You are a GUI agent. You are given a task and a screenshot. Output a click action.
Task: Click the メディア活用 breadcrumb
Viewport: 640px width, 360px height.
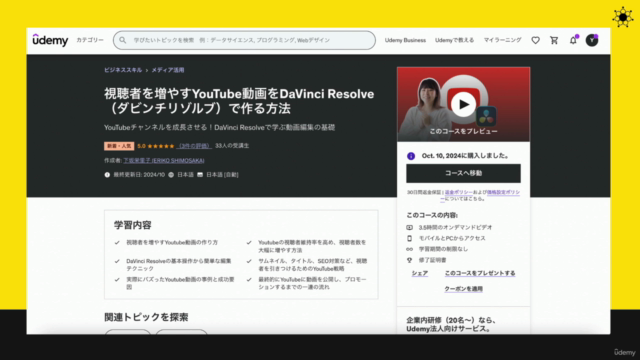coord(168,70)
